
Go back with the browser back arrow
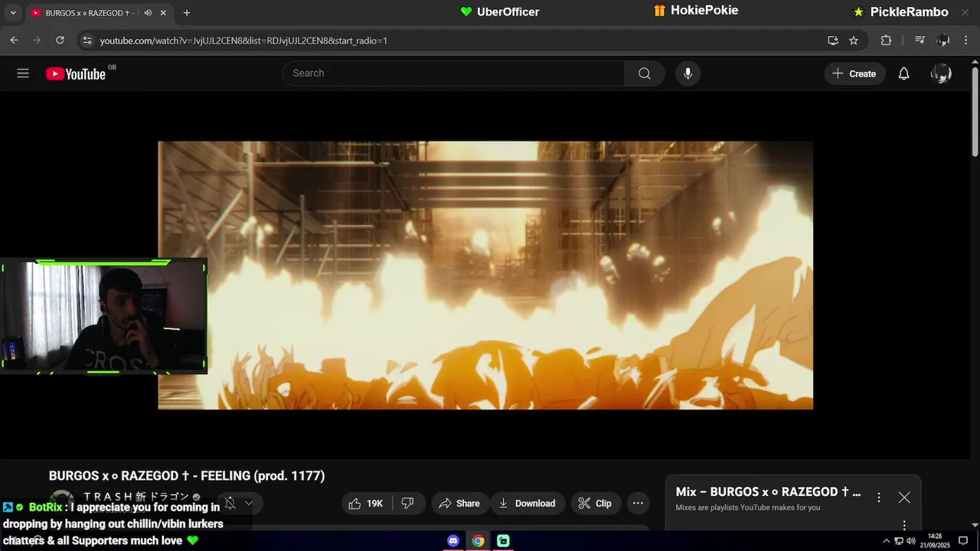coord(14,41)
